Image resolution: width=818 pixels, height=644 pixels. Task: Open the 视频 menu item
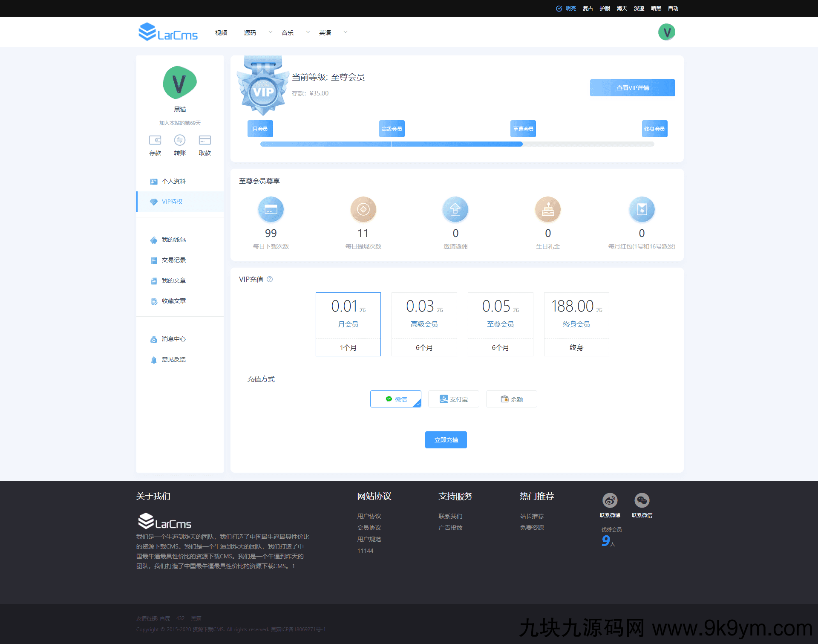pyautogui.click(x=221, y=32)
